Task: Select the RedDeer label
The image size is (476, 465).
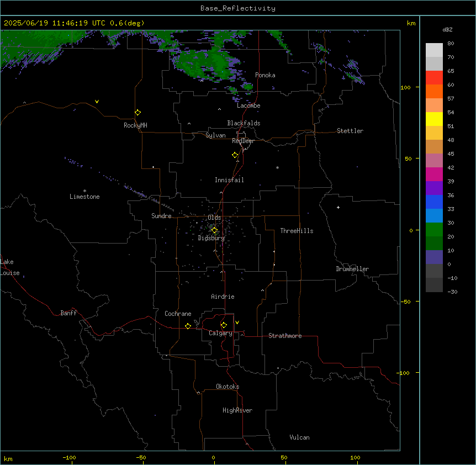Action: pos(243,141)
